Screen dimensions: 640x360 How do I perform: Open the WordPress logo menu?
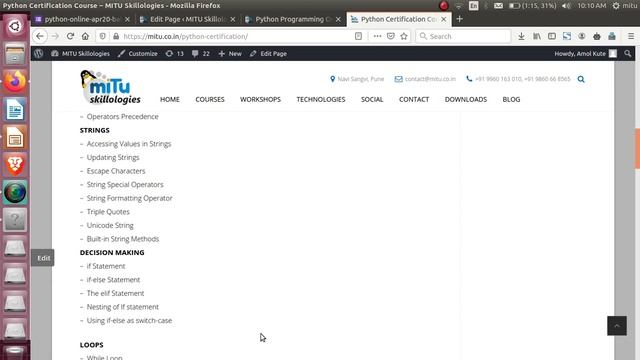click(x=39, y=53)
